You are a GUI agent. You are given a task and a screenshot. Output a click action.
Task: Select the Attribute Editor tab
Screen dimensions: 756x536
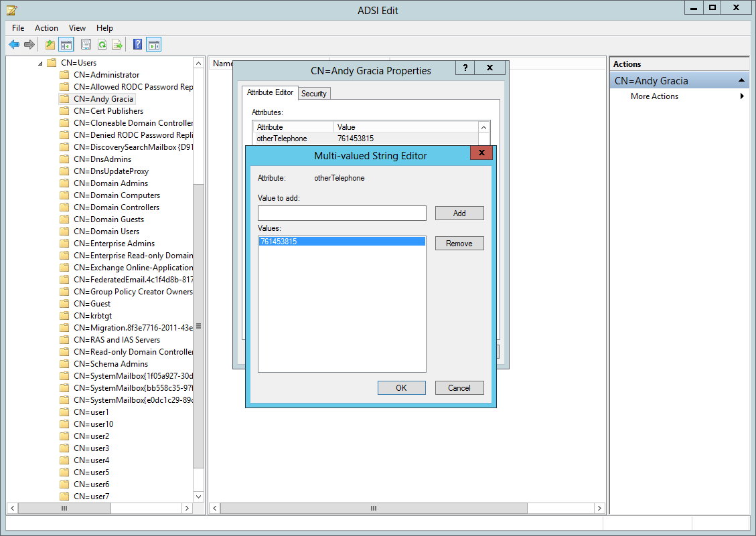point(270,92)
